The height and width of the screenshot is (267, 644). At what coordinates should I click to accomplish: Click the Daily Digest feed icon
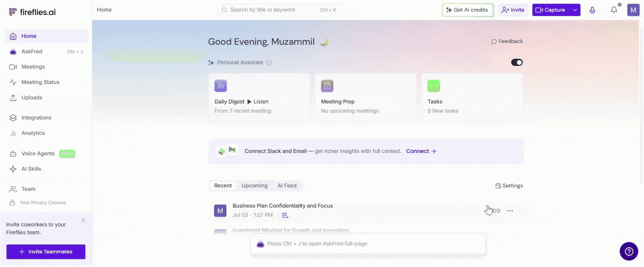(x=221, y=86)
